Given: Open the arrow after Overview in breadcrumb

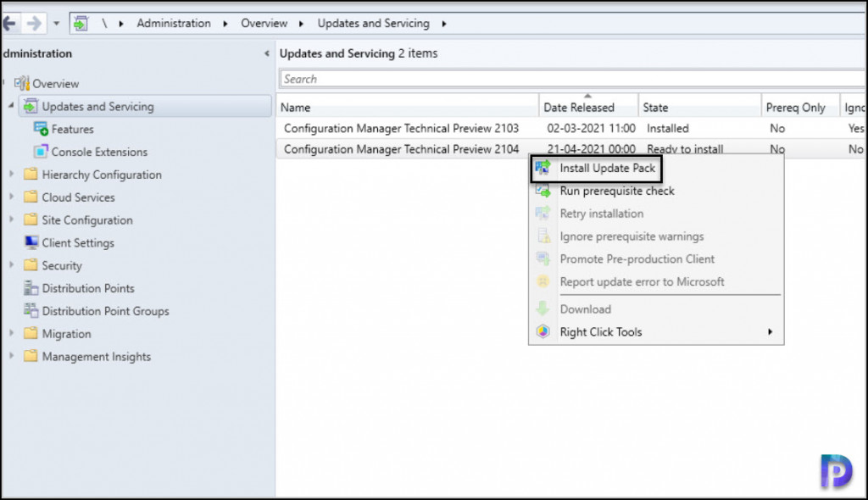Looking at the screenshot, I should click(301, 24).
